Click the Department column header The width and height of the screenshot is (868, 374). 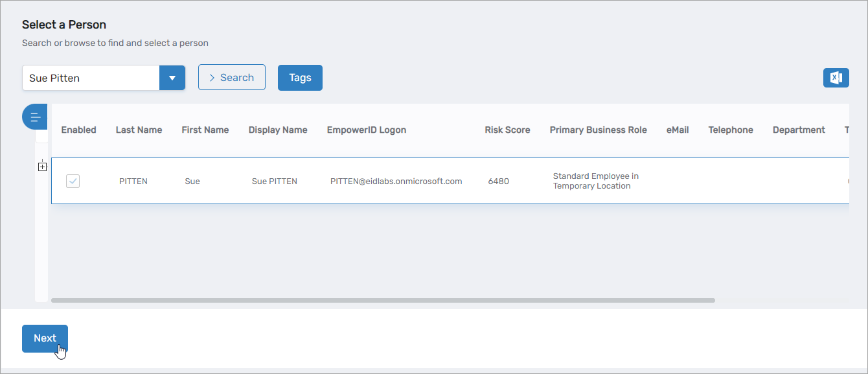tap(798, 130)
